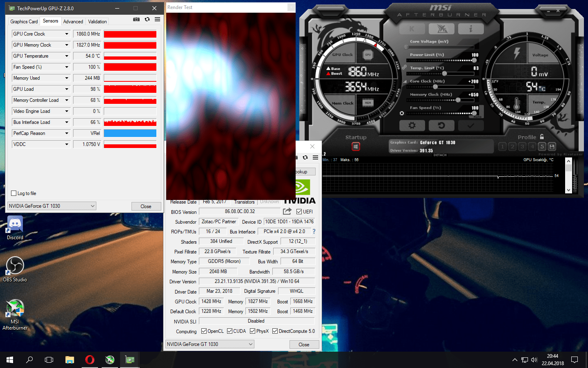Toggle the power and temp limit link icon
This screenshot has height=368, width=588.
(404, 67)
